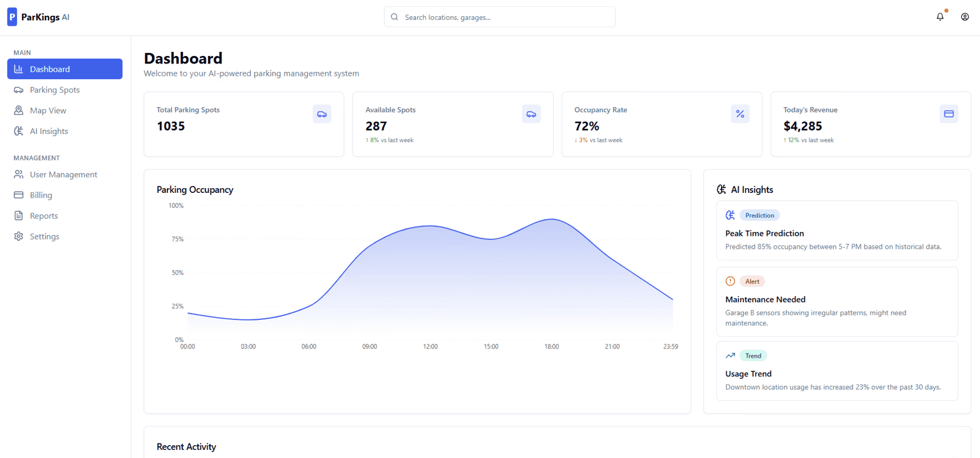Open Parking Spots from the sidebar
The image size is (980, 458).
pyautogui.click(x=65, y=90)
